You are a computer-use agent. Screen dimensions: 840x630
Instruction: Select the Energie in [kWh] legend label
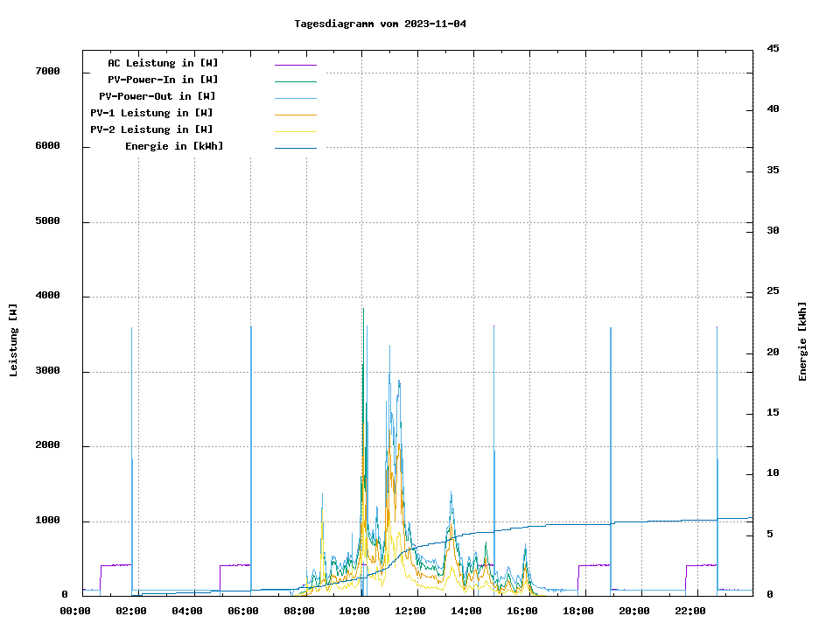click(x=174, y=146)
